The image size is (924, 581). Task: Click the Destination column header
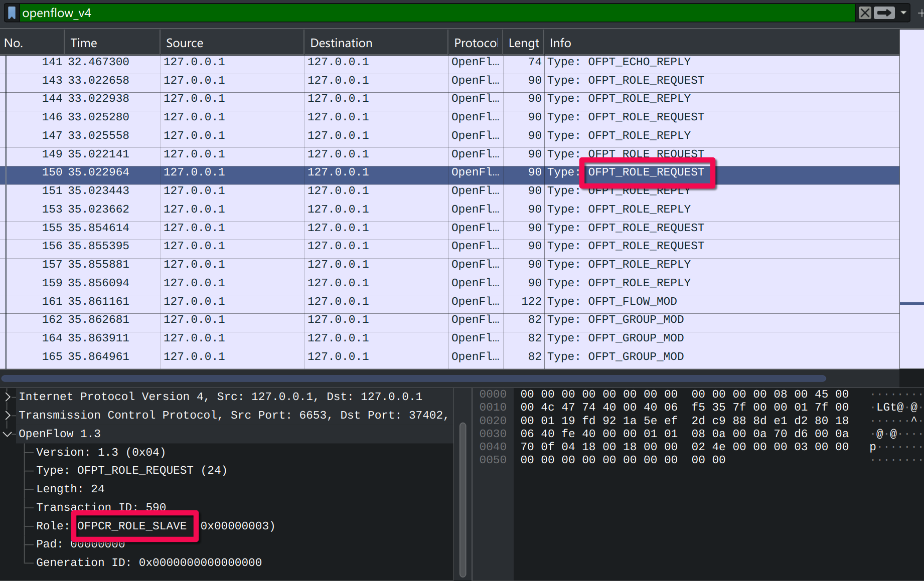[375, 43]
